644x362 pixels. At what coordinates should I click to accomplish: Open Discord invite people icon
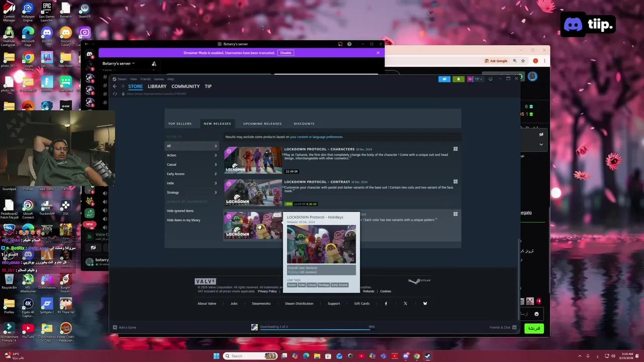pyautogui.click(x=154, y=63)
